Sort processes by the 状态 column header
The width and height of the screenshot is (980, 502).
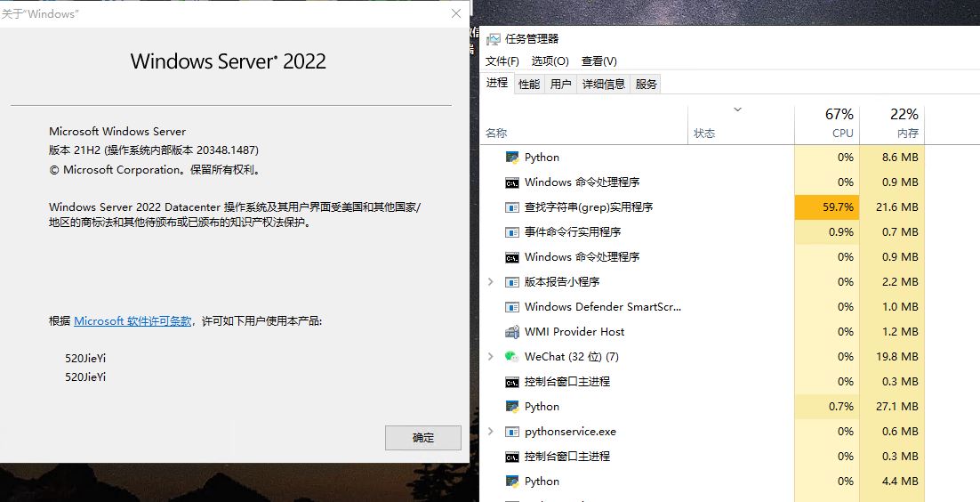point(742,125)
